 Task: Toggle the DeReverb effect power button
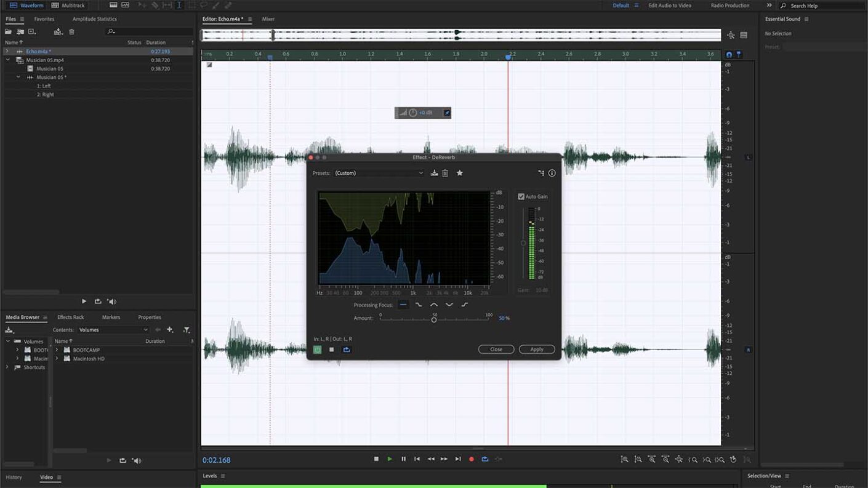click(316, 350)
